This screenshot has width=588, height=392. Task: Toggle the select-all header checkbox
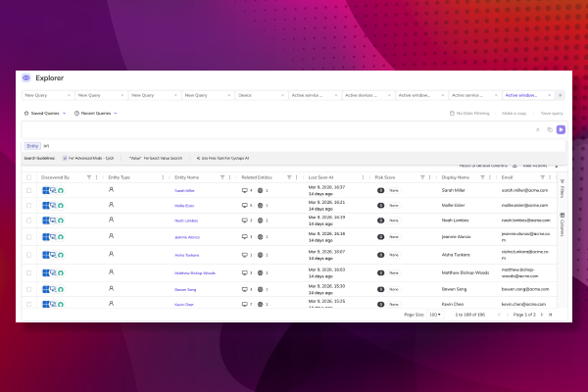click(x=28, y=177)
